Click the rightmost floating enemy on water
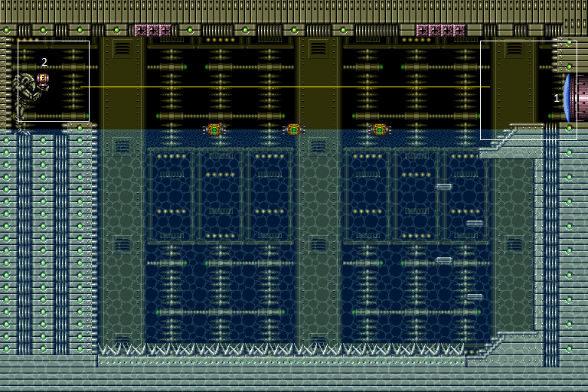The height and width of the screenshot is (392, 588). tap(378, 129)
